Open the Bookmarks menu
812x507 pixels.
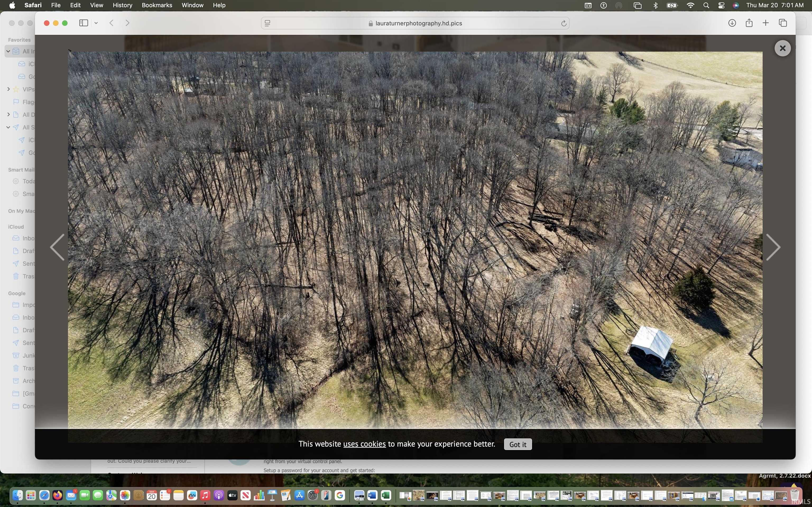click(157, 5)
